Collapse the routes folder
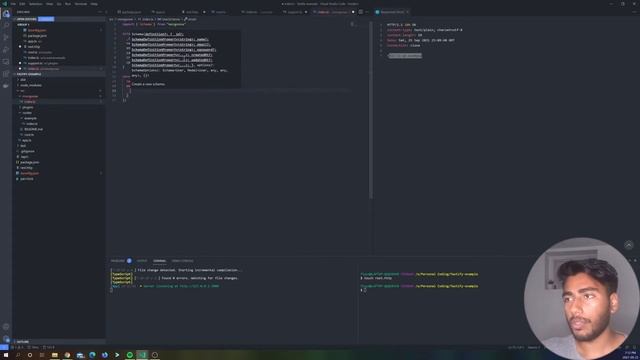The width and height of the screenshot is (640, 360). pyautogui.click(x=27, y=113)
